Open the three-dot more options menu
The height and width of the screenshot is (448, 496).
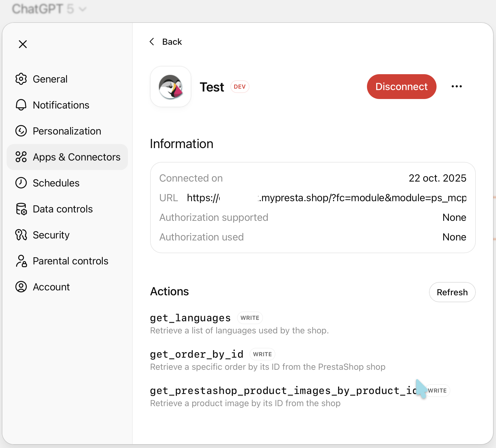456,87
